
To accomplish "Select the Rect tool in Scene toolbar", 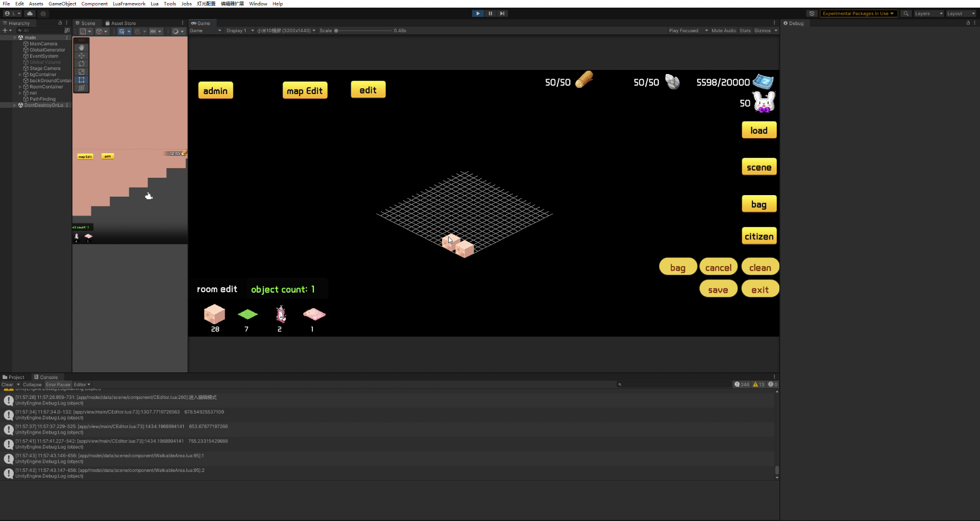I will pyautogui.click(x=81, y=80).
